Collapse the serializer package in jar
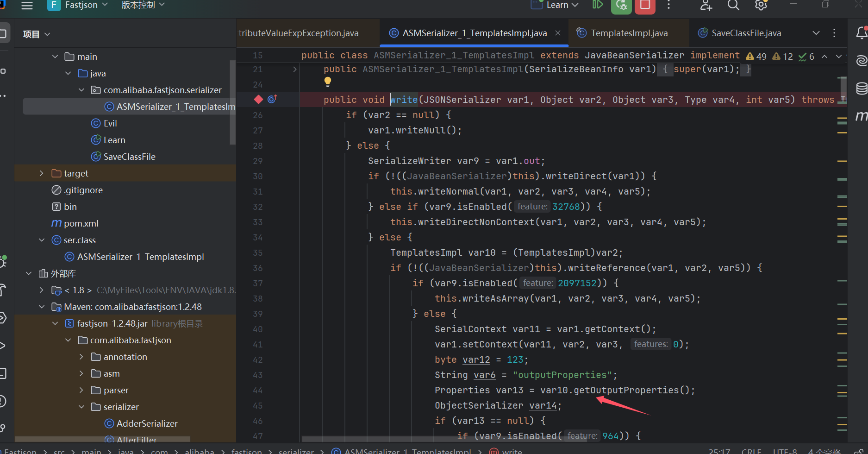Screen dimensions: 868x454 (x=81, y=407)
